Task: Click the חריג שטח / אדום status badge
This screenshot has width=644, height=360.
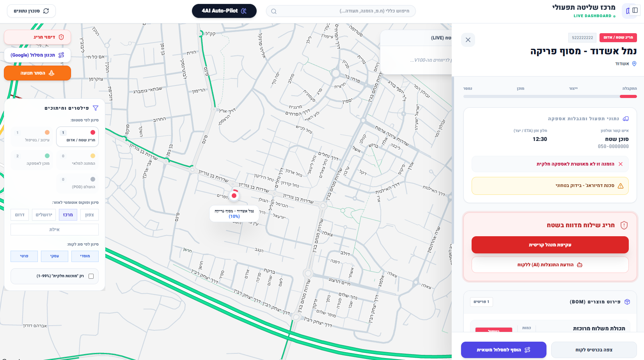Action: [x=618, y=37]
